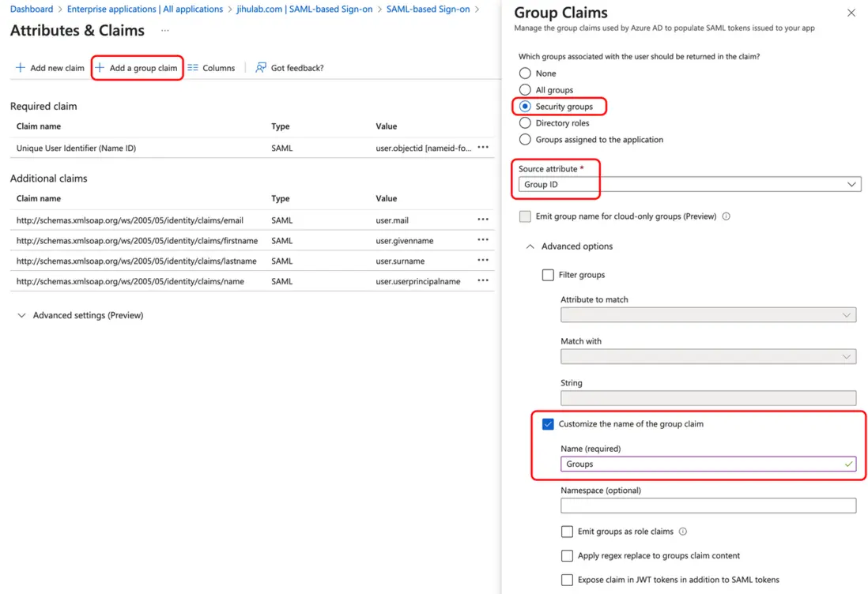Open ellipsis menu for the email claim row
Viewport: 868px width, 594px height.
[x=483, y=220]
